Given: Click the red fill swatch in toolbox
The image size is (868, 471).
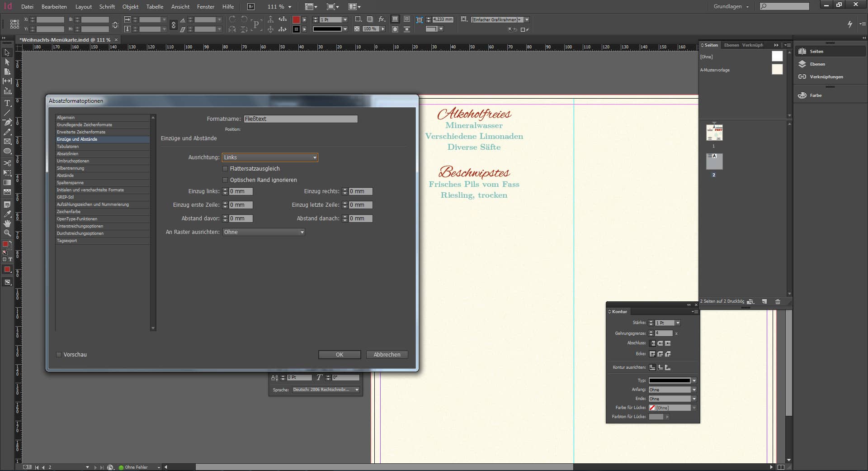Looking at the screenshot, I should point(5,244).
